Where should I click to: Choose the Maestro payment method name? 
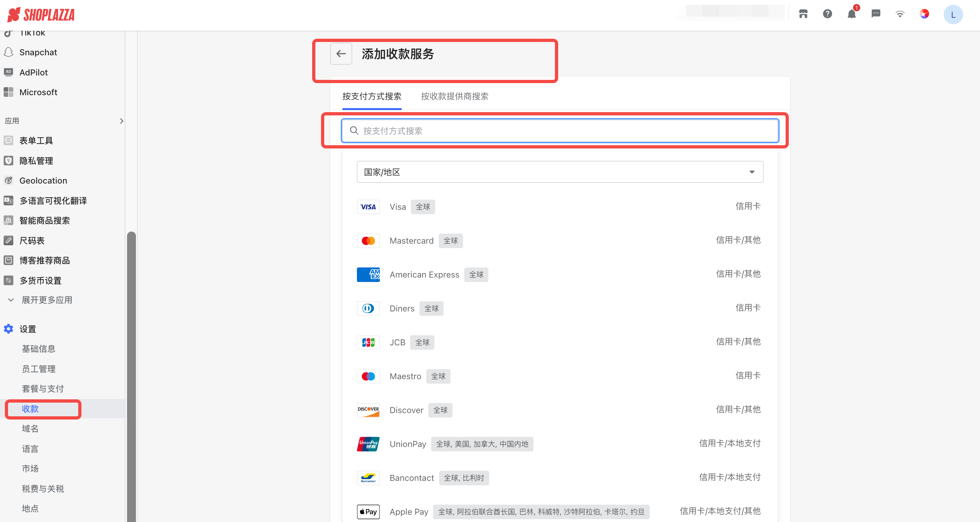(405, 376)
